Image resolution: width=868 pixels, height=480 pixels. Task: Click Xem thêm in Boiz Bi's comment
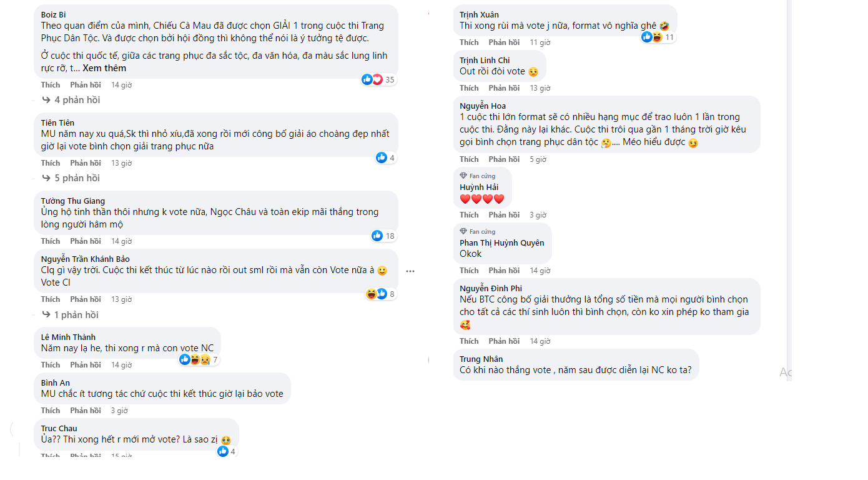(x=104, y=68)
